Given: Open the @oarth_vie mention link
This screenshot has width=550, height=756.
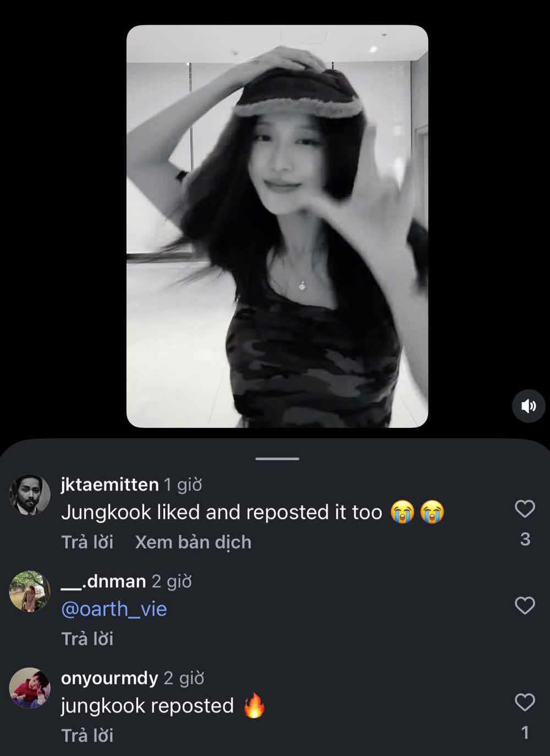Looking at the screenshot, I should pyautogui.click(x=114, y=609).
